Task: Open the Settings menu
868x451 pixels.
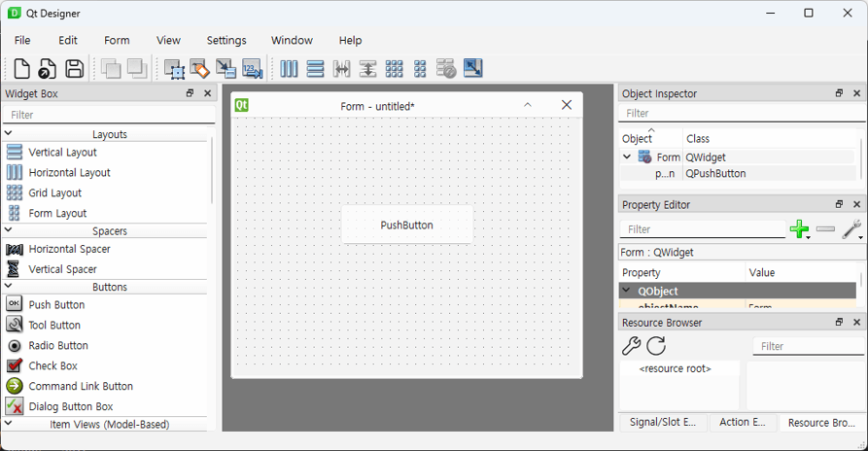Action: (x=226, y=41)
